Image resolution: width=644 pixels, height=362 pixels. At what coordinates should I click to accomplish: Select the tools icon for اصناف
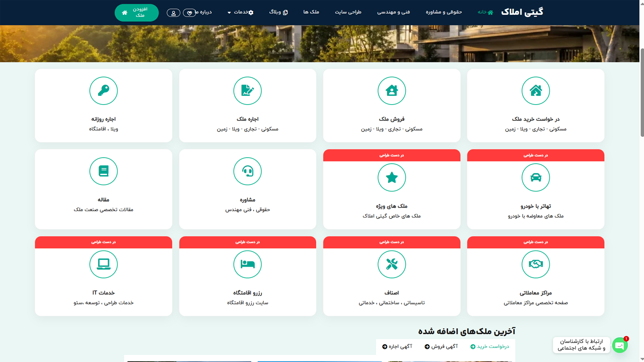coord(392,264)
